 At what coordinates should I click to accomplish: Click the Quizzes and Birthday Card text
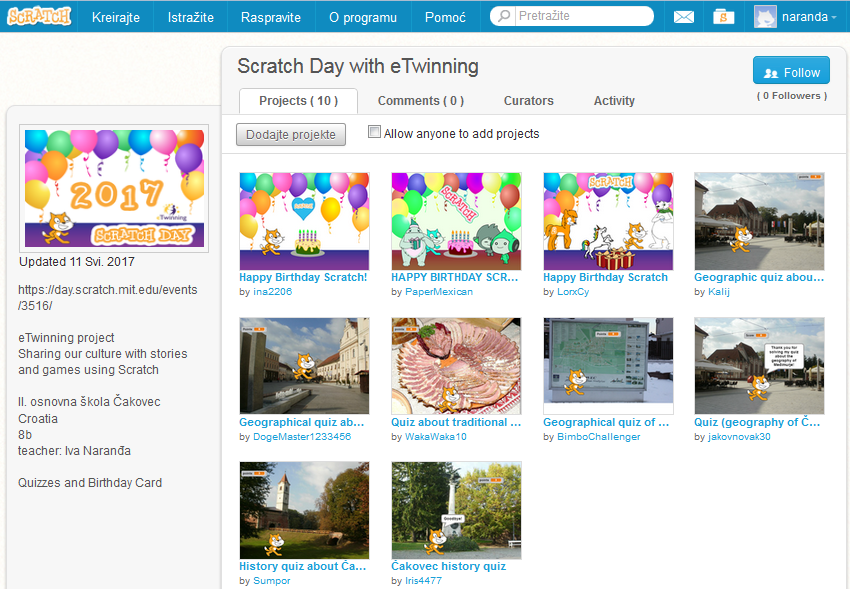click(x=90, y=483)
